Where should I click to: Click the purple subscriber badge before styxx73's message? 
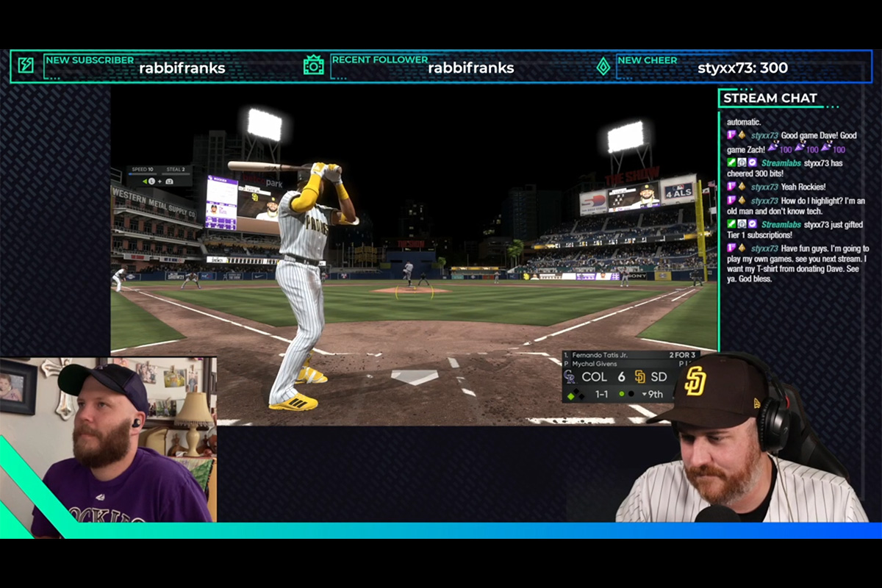(x=731, y=135)
